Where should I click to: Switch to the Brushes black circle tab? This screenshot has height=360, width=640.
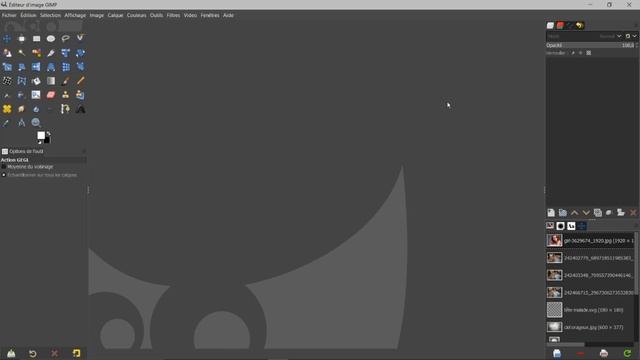560,226
